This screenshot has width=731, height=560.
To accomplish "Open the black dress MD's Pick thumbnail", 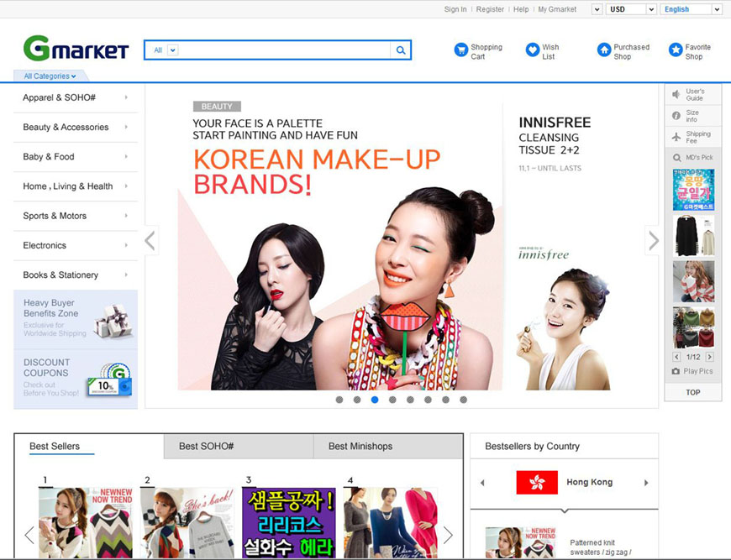I will click(693, 236).
